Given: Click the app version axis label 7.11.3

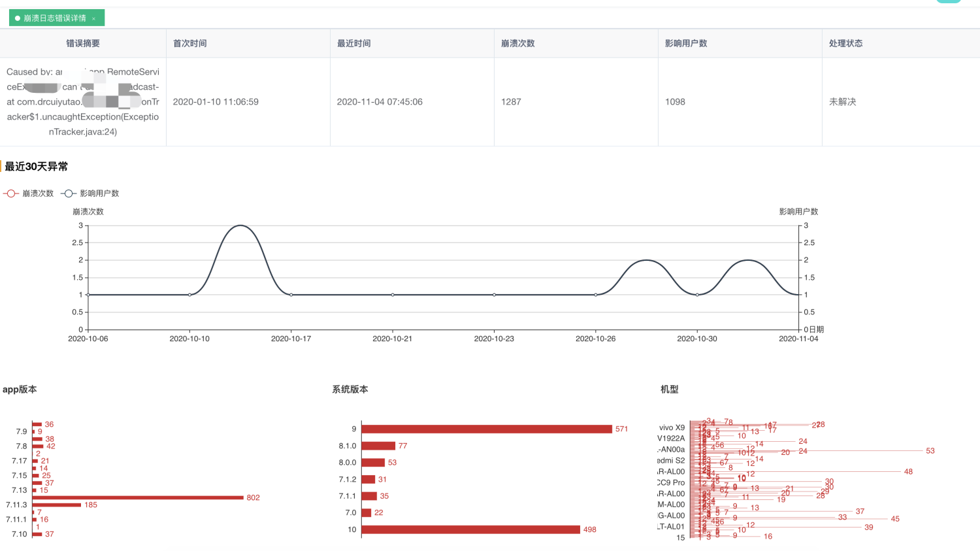Looking at the screenshot, I should (x=16, y=505).
